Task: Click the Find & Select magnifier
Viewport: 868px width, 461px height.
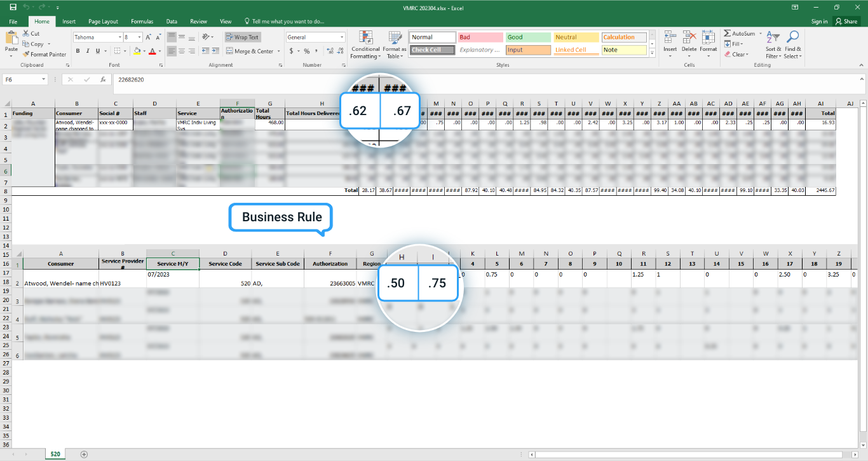Action: point(792,39)
